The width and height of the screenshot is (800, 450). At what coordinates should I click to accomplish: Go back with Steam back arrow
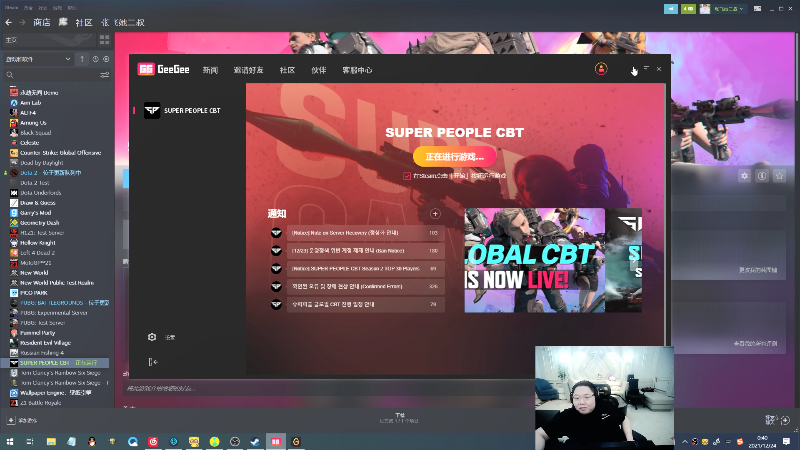(x=8, y=22)
